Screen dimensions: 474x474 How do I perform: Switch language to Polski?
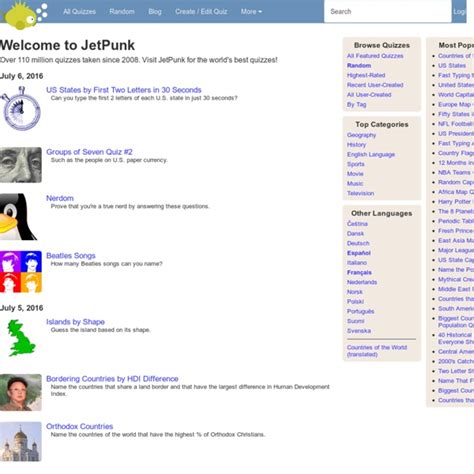point(355,302)
